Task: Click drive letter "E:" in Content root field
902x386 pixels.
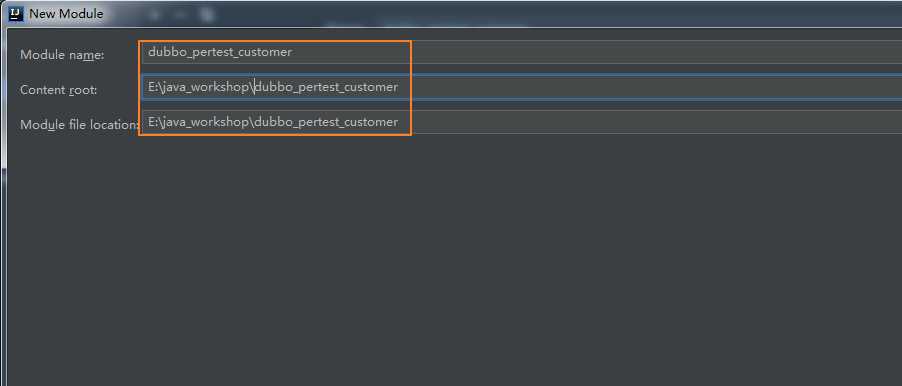Action: 152,87
